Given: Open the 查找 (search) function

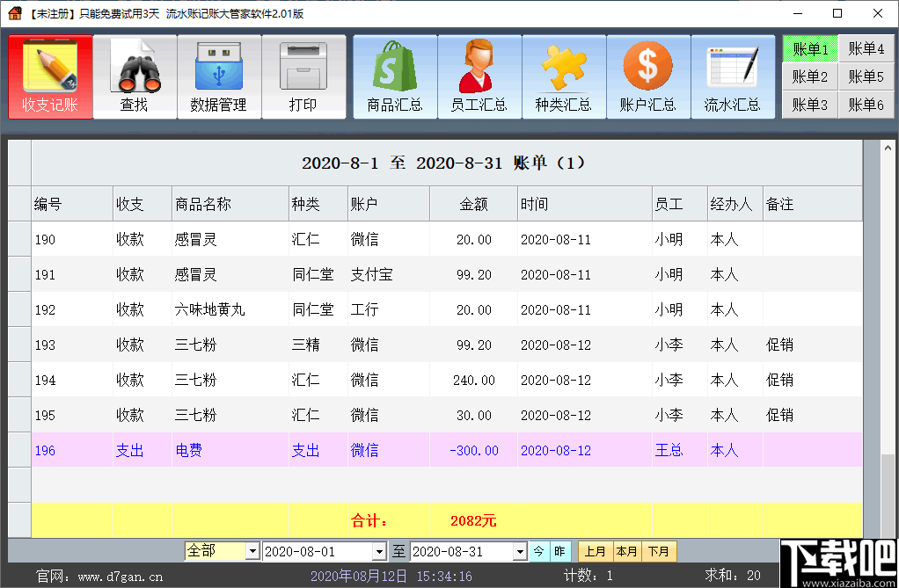Looking at the screenshot, I should [x=135, y=76].
